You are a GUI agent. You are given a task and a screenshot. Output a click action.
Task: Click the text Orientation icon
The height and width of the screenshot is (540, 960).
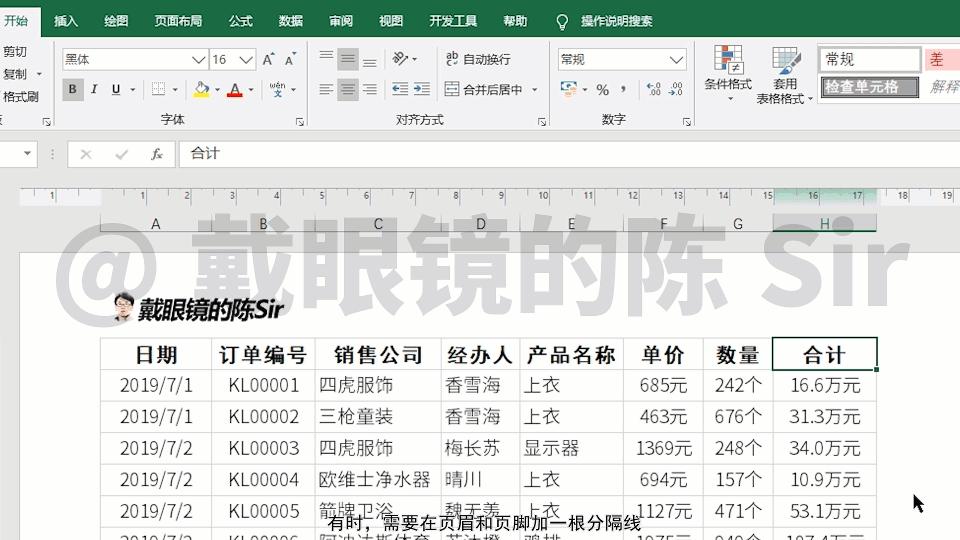(400, 59)
